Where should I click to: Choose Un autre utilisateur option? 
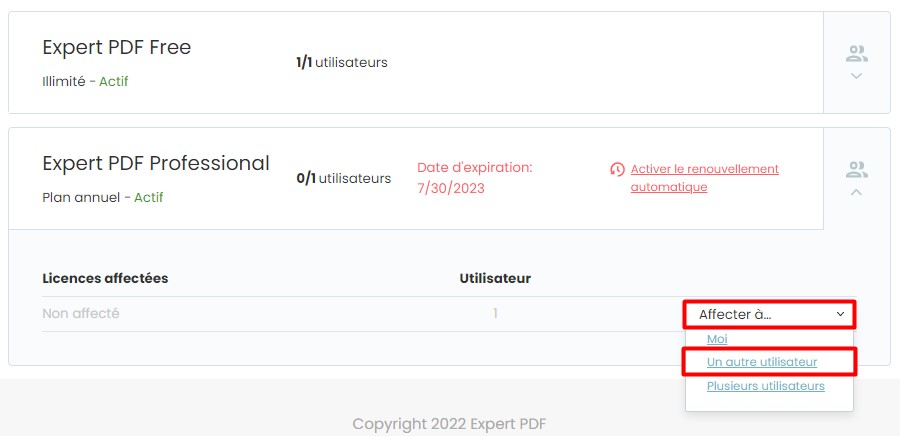pos(762,362)
